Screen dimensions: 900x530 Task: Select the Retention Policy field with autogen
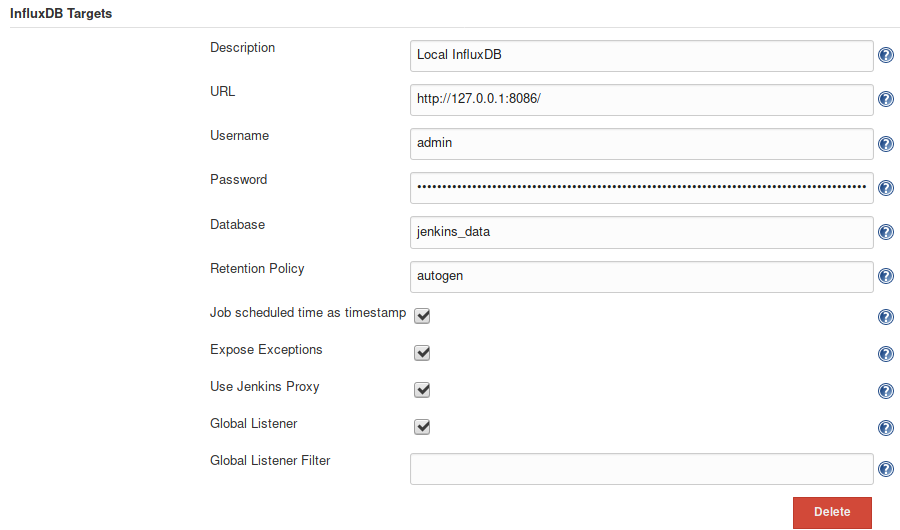click(x=642, y=277)
